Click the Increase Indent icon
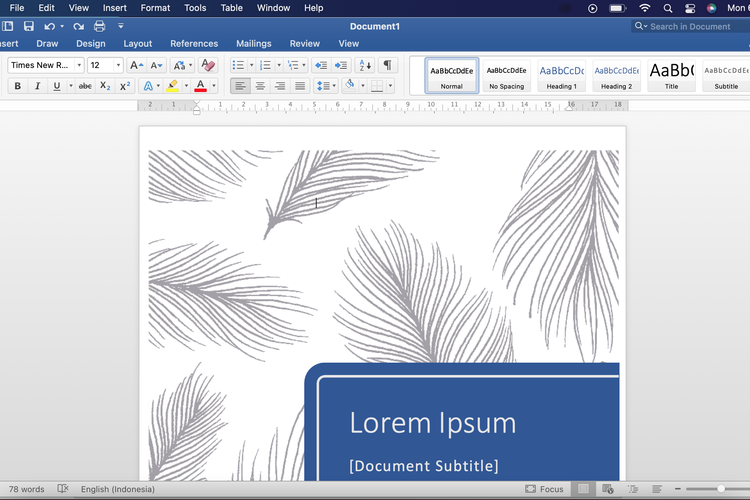The image size is (750, 500). [341, 66]
